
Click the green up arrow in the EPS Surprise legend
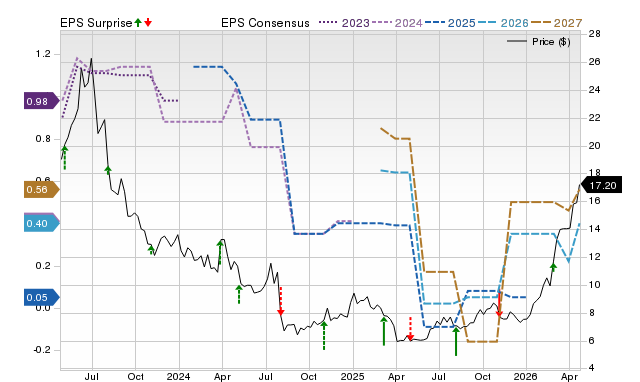pos(138,23)
